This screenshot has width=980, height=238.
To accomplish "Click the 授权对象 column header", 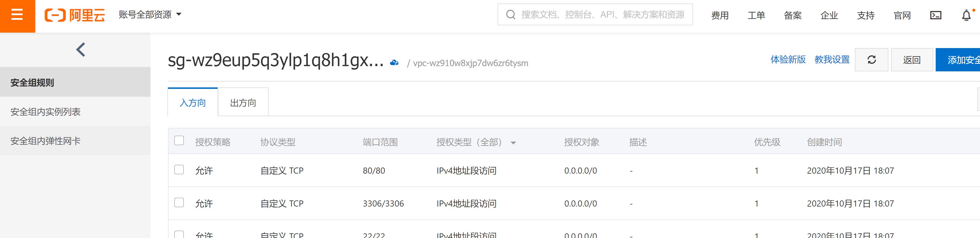I will (x=582, y=142).
